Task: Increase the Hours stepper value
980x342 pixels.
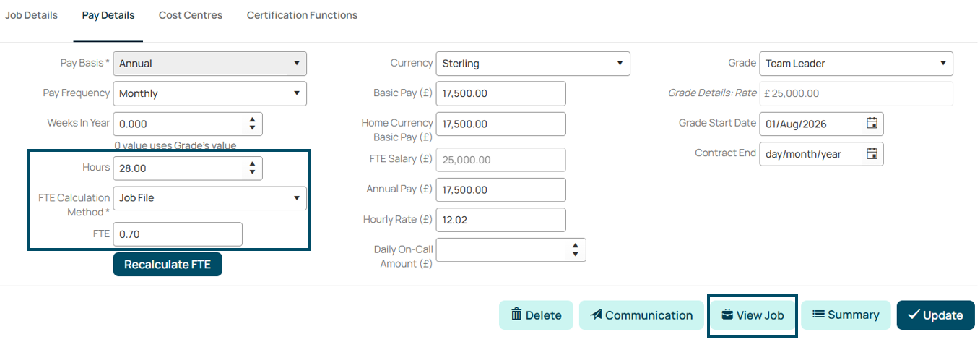Action: [252, 164]
